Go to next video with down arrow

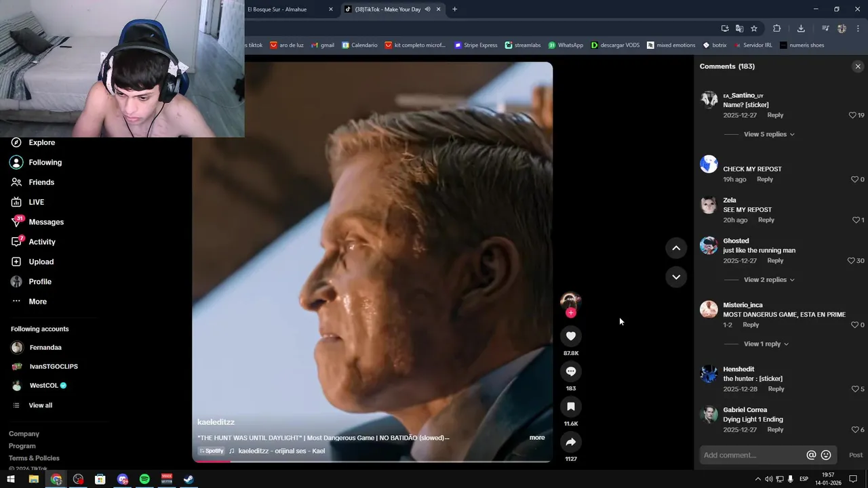tap(676, 277)
